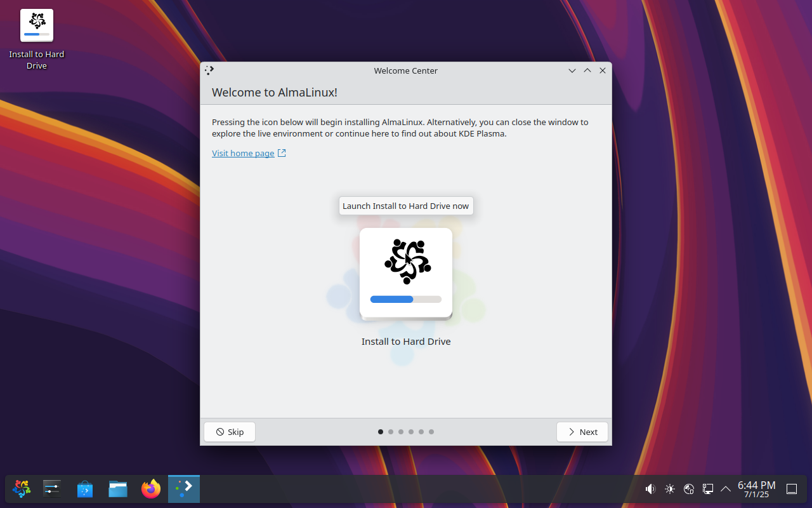
Task: Show hidden system tray icons
Action: tap(726, 489)
